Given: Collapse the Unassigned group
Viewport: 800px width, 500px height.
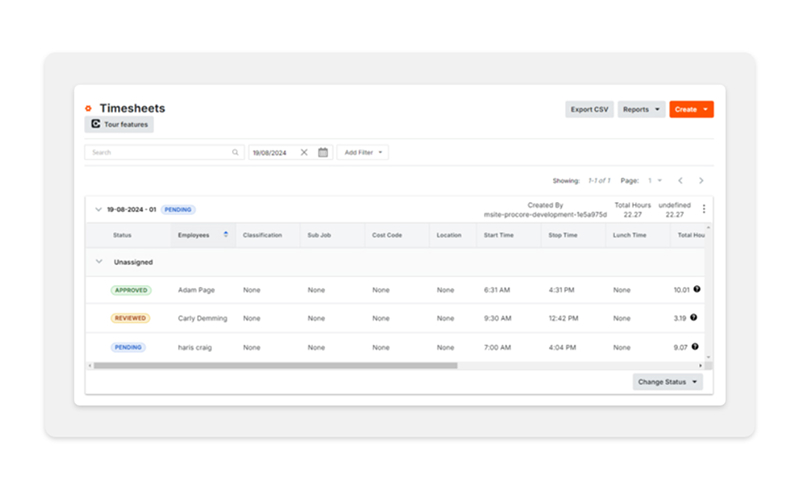Looking at the screenshot, I should tap(98, 262).
